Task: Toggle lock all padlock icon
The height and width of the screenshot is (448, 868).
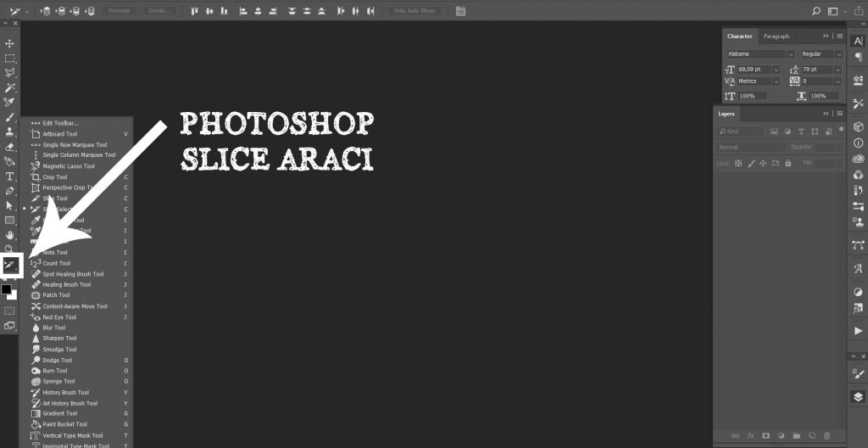Action: click(x=788, y=163)
